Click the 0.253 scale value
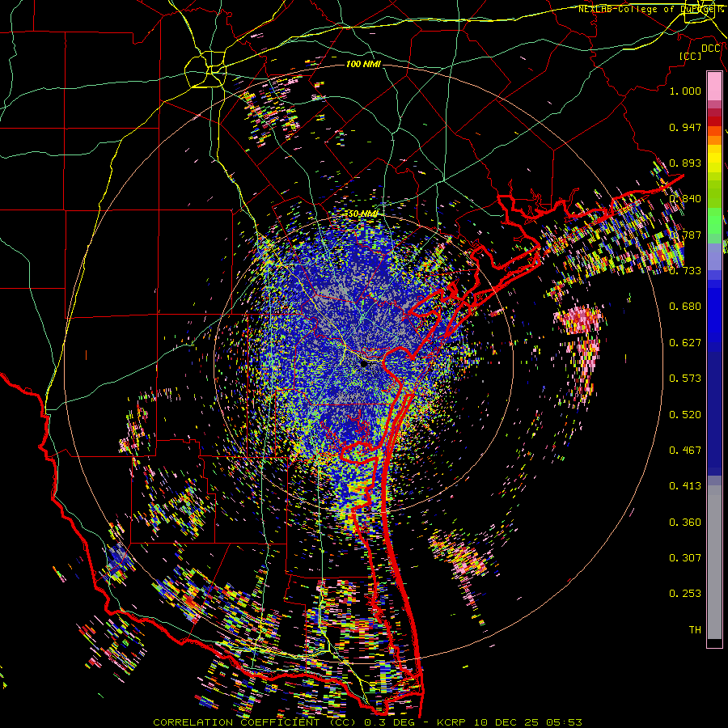Viewport: 728px width, 728px height. (685, 594)
